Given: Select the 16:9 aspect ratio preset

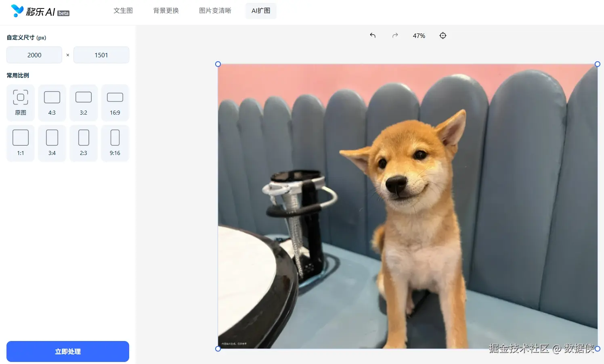Looking at the screenshot, I should click(115, 103).
